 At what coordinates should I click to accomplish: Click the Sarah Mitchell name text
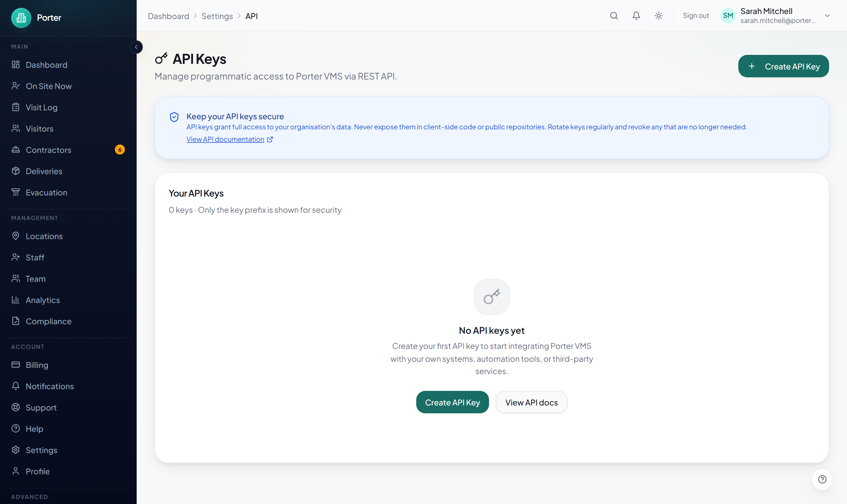[x=766, y=11]
